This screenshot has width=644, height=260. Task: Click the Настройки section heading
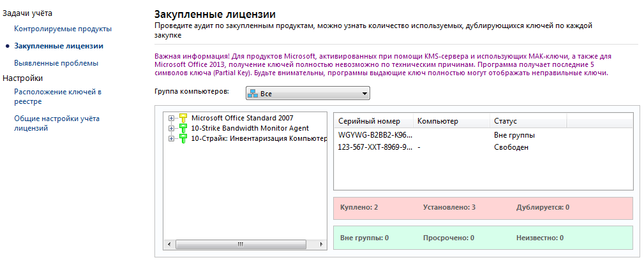coord(22,78)
